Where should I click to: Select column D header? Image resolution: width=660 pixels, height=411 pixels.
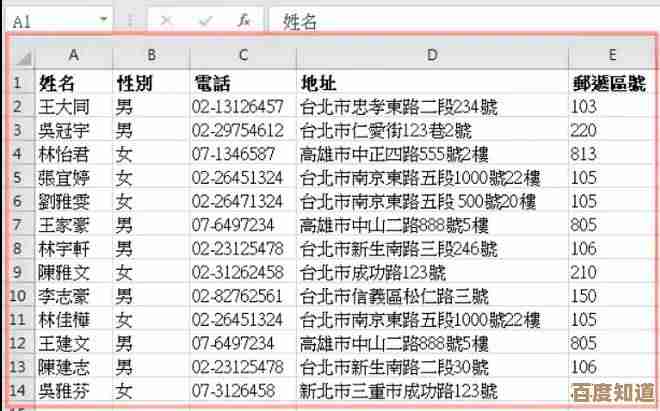[x=431, y=57]
